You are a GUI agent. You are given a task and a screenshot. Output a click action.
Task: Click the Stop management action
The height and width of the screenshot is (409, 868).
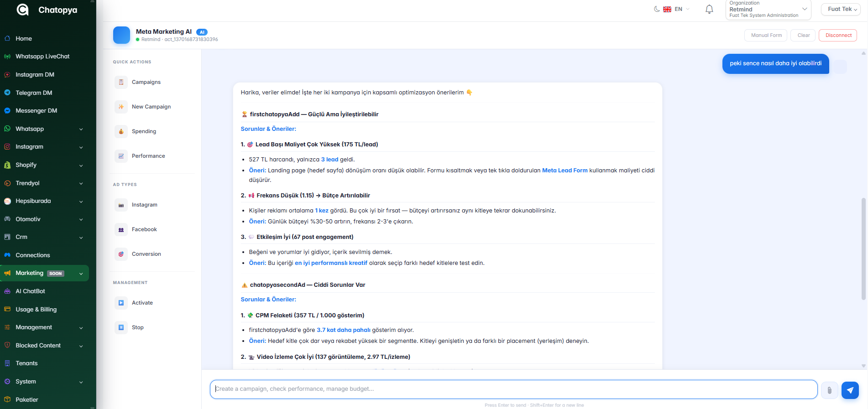click(x=152, y=327)
